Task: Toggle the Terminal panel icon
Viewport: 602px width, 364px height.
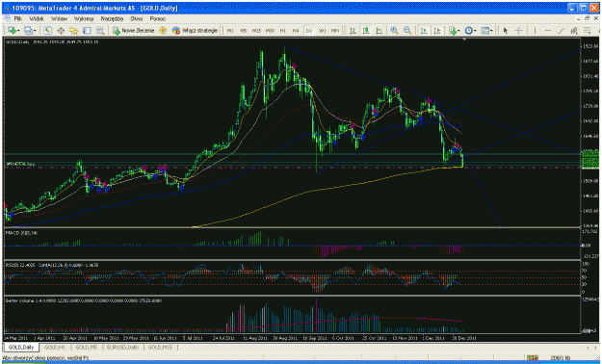Action: point(87,31)
